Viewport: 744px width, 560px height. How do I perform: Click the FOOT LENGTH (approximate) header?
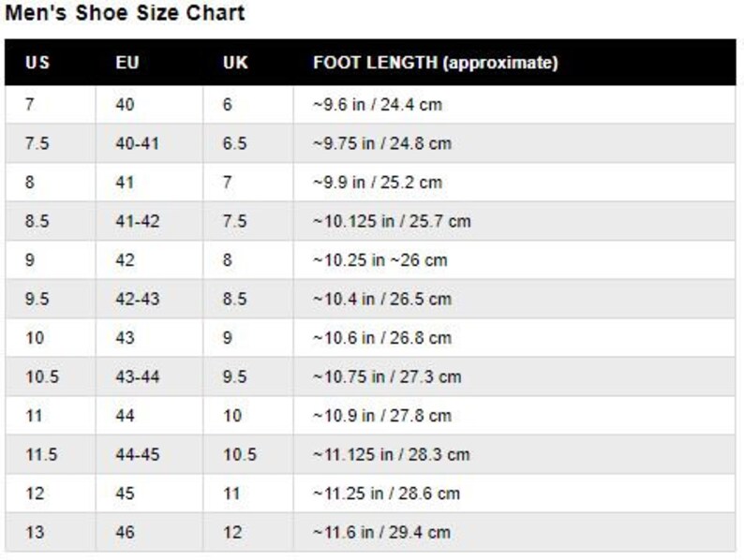click(x=436, y=63)
